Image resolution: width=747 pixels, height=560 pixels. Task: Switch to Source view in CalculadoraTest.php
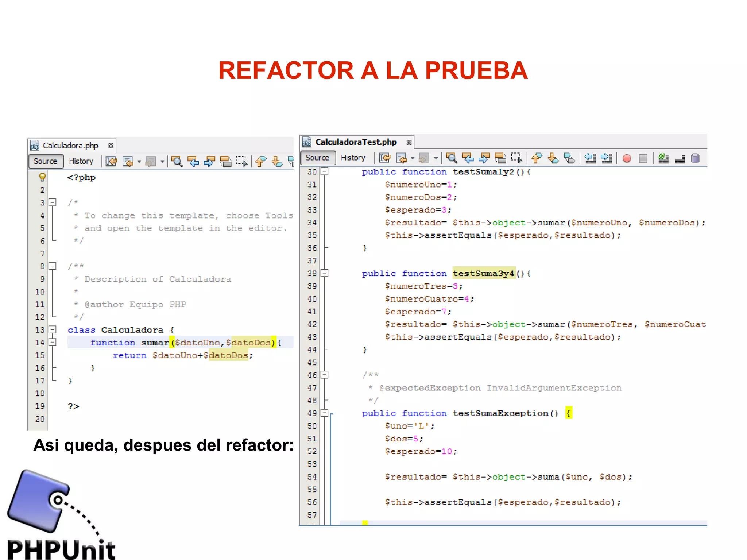318,158
